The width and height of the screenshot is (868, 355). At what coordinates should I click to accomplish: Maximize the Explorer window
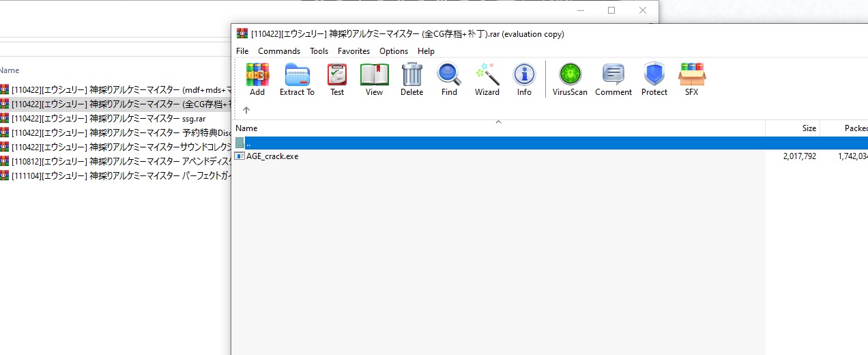(611, 10)
